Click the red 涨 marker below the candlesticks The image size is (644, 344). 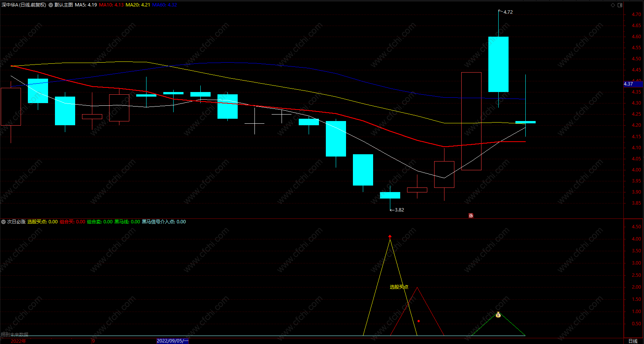coord(471,216)
